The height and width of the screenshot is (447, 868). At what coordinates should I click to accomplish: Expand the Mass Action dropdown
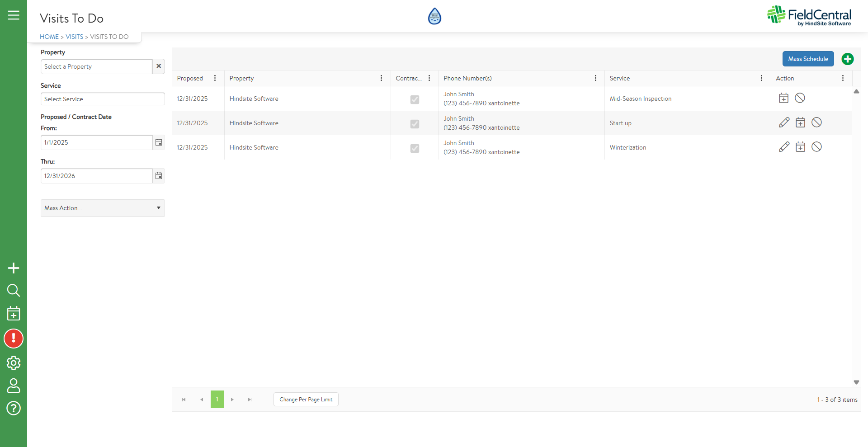click(x=103, y=208)
